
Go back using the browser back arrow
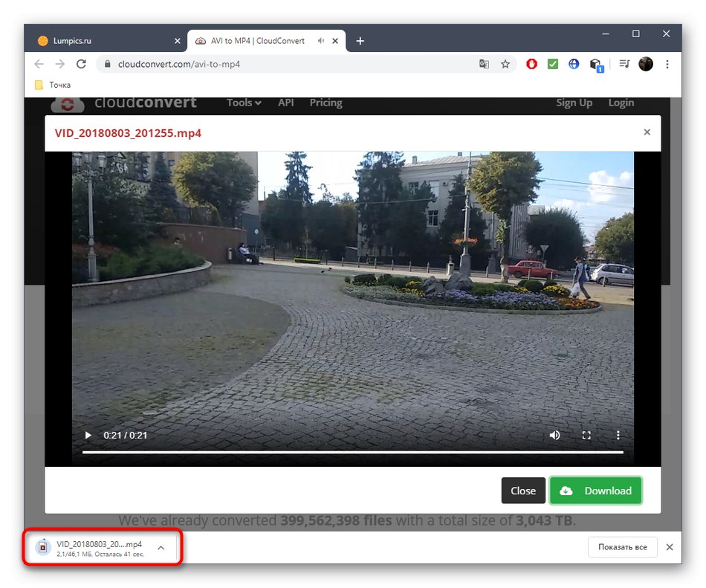click(39, 64)
